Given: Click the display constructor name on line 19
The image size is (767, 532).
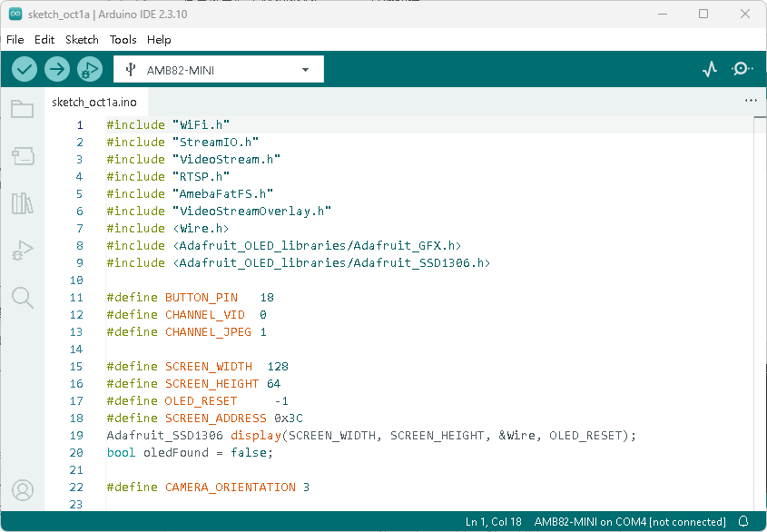Looking at the screenshot, I should 256,435.
